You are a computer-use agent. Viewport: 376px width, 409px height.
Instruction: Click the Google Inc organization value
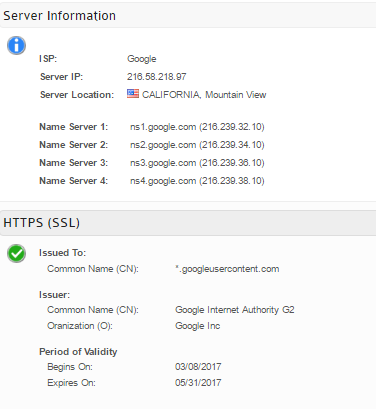click(198, 326)
